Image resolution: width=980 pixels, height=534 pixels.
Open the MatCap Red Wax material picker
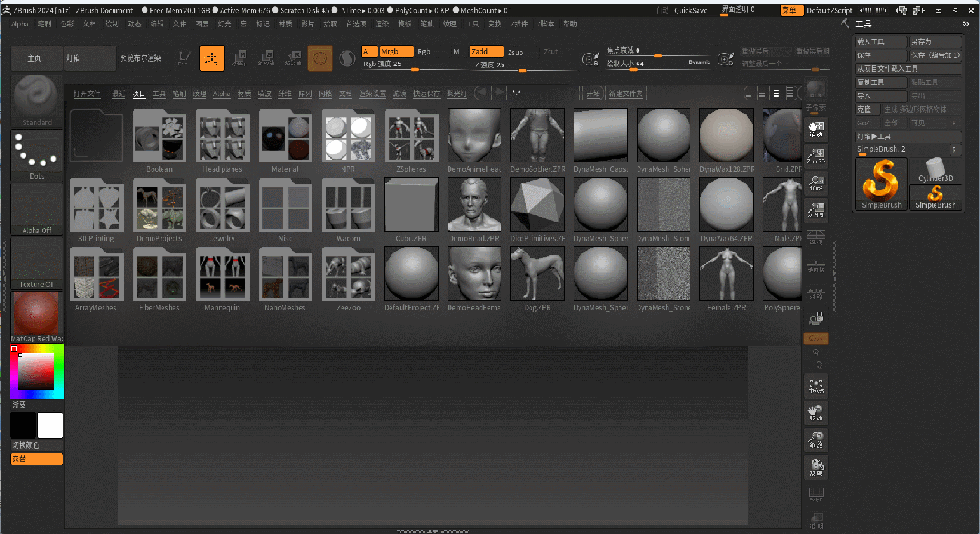click(35, 316)
